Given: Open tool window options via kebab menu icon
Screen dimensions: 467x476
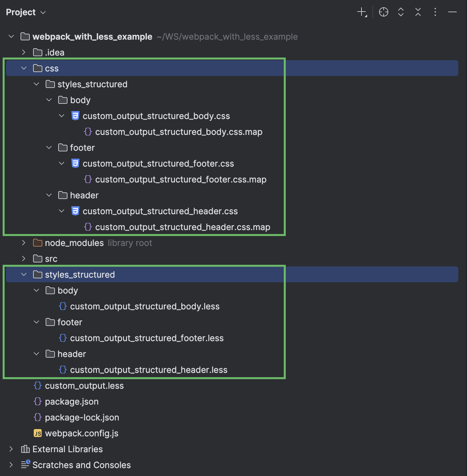Looking at the screenshot, I should pyautogui.click(x=435, y=12).
